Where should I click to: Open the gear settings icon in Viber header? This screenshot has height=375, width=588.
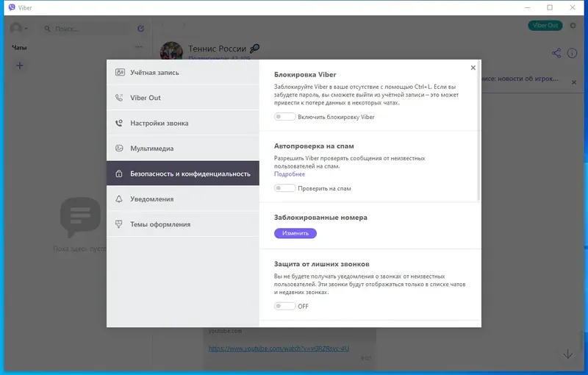click(573, 26)
